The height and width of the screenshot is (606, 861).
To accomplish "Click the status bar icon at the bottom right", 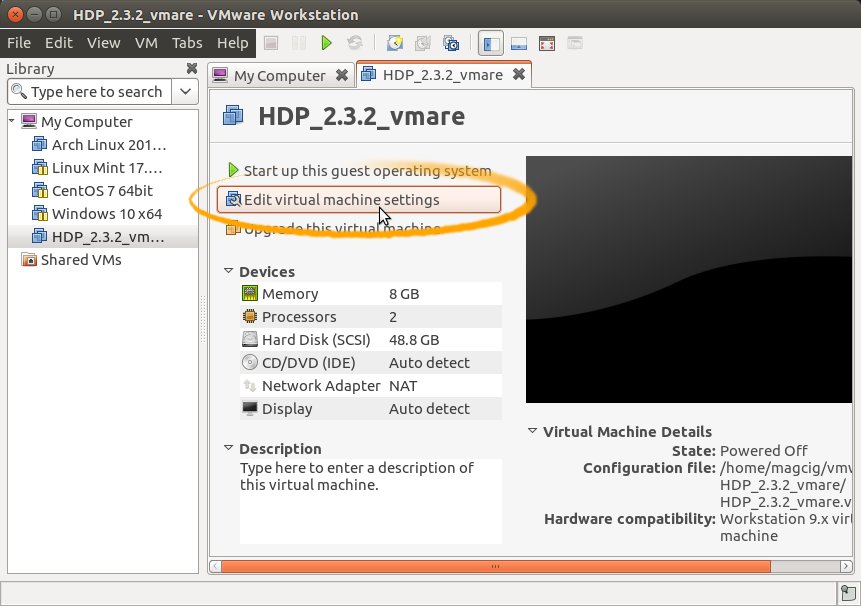I will click(848, 593).
